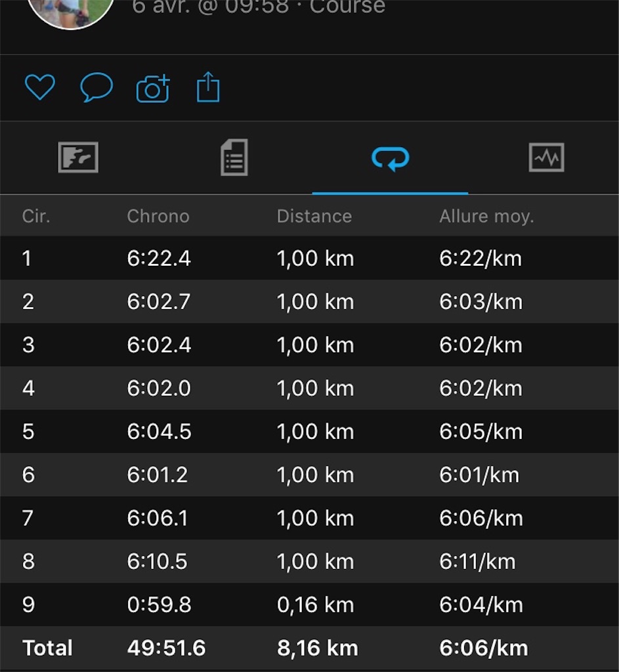Open the stats details list tab

point(234,157)
